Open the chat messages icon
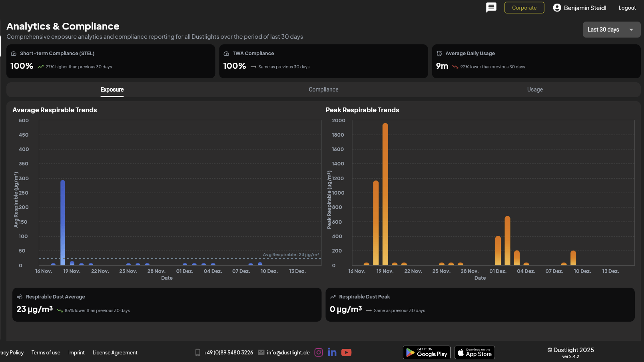The height and width of the screenshot is (362, 644). pos(491,8)
